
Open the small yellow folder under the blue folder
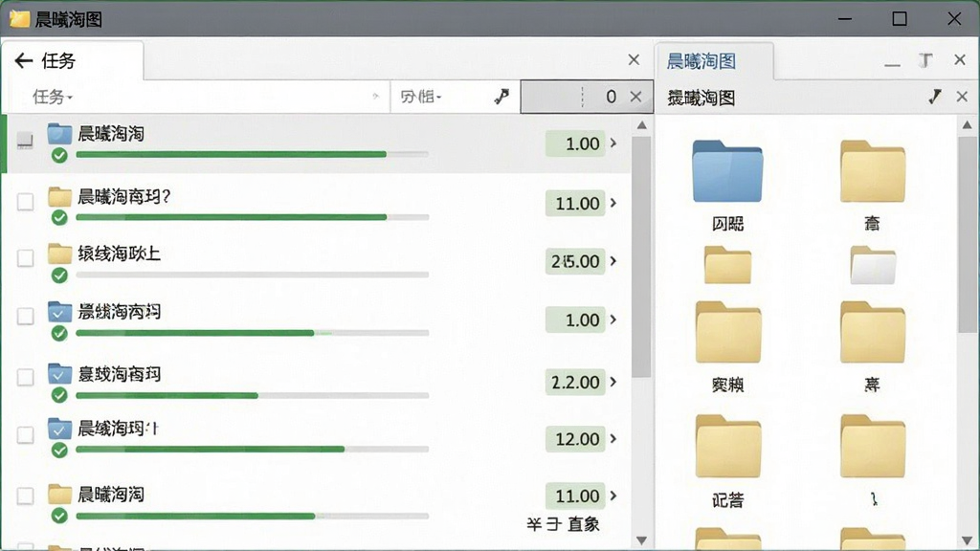point(727,265)
